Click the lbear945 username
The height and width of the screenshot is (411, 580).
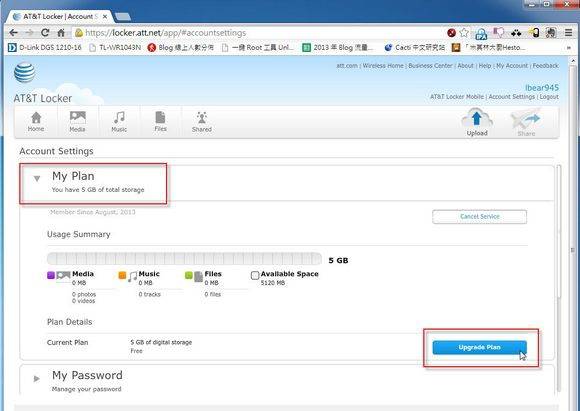pyautogui.click(x=542, y=88)
